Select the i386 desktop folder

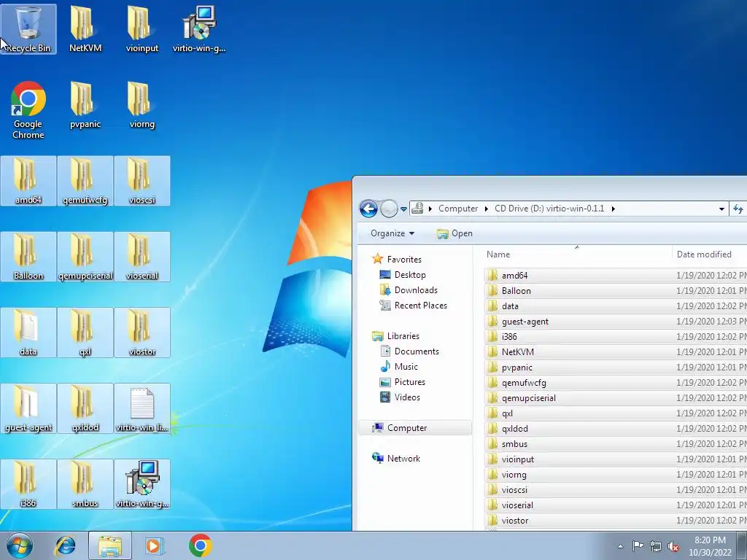[28, 484]
